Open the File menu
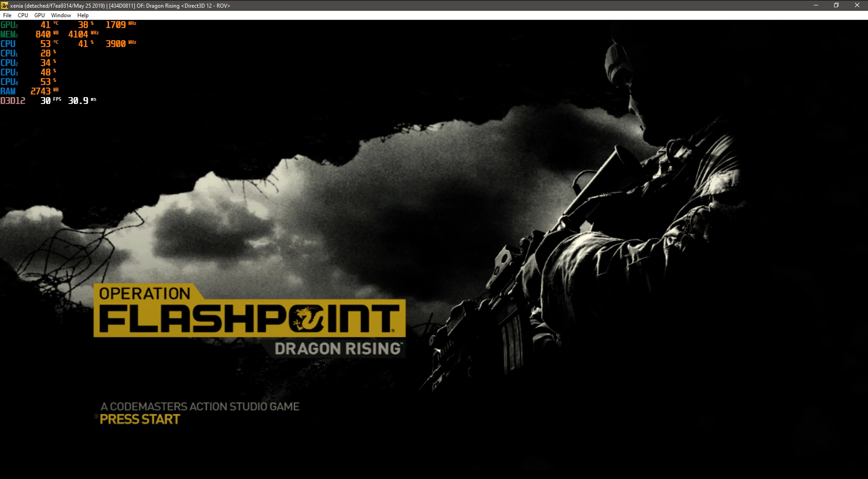868x479 pixels. pos(7,15)
